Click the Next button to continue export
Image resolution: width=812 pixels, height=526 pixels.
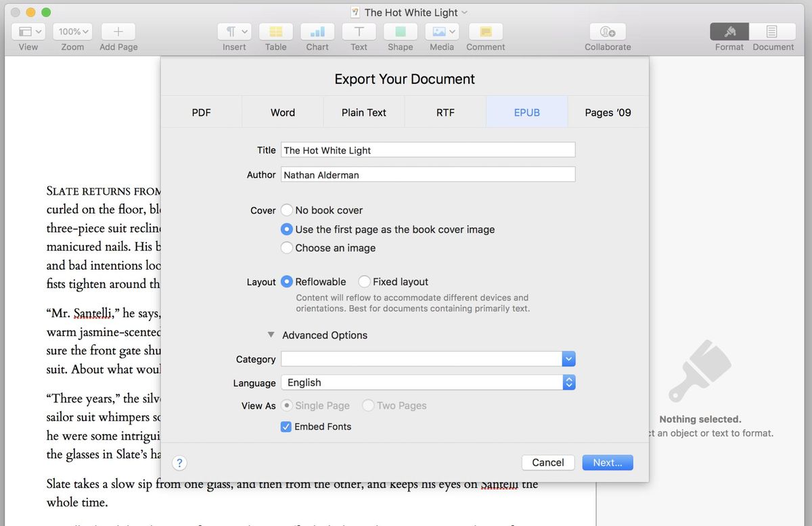point(607,462)
